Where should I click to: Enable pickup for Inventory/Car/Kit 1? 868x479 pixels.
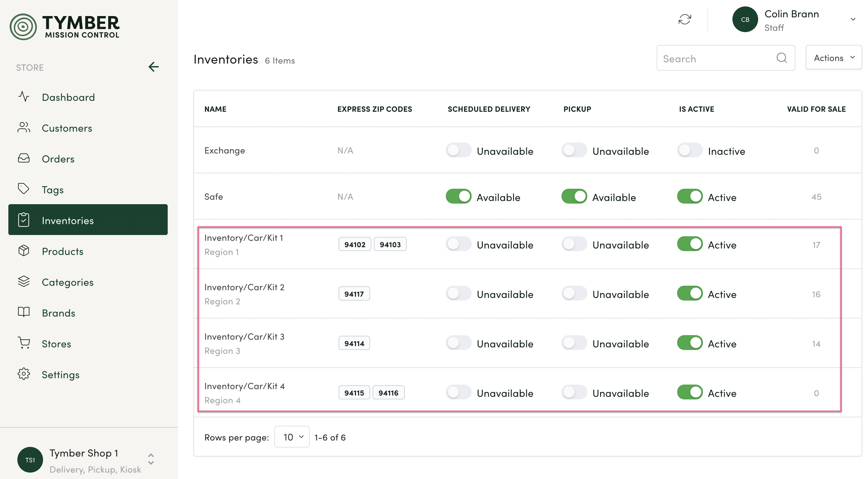[574, 244]
